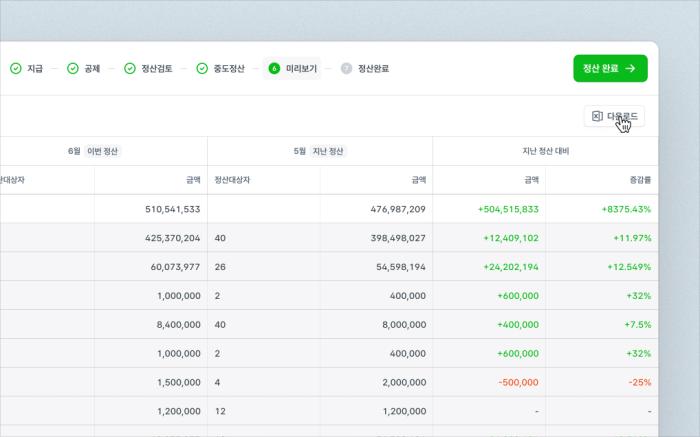
Task: Click the +504,515,833 difference cell
Action: coord(489,209)
